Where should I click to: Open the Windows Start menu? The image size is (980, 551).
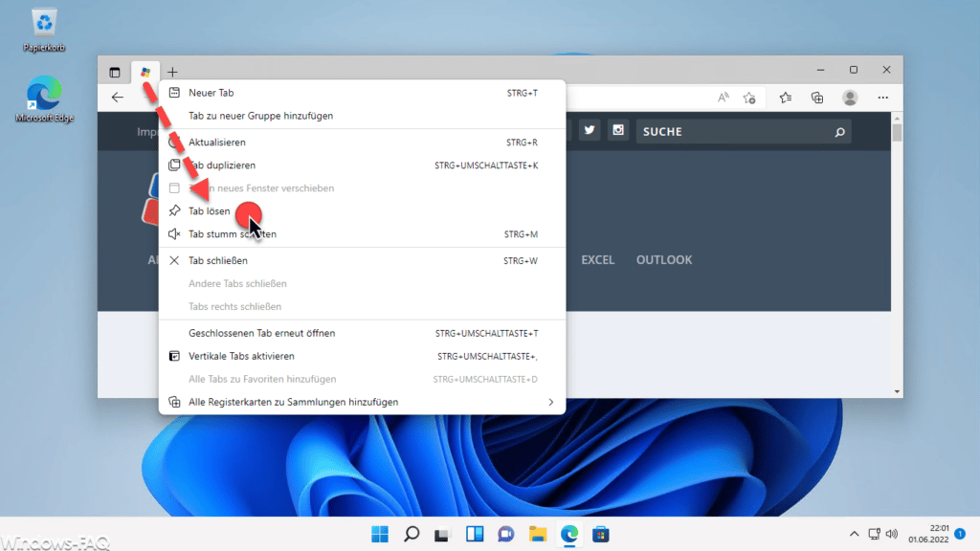coord(379,534)
